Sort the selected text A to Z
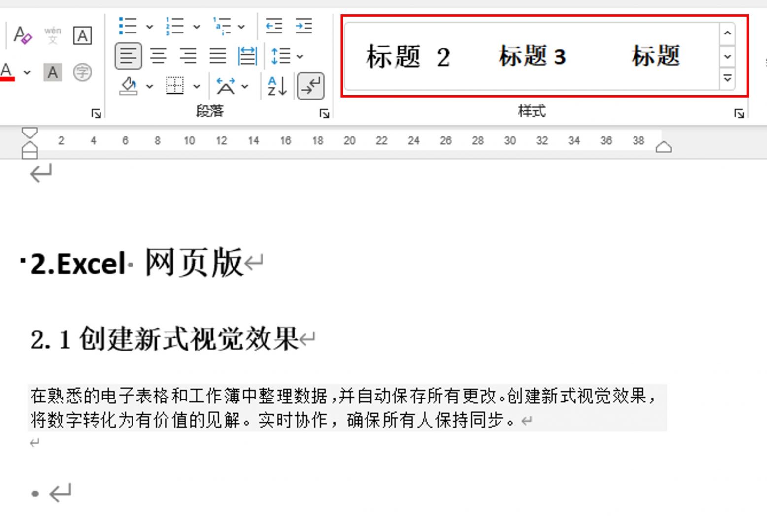Image resolution: width=767 pixels, height=532 pixels. coord(277,86)
